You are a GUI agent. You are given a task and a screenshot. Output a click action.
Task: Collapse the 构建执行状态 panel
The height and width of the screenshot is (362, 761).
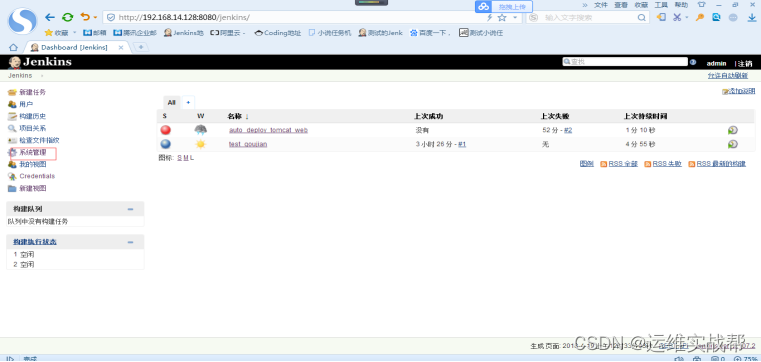tap(130, 242)
